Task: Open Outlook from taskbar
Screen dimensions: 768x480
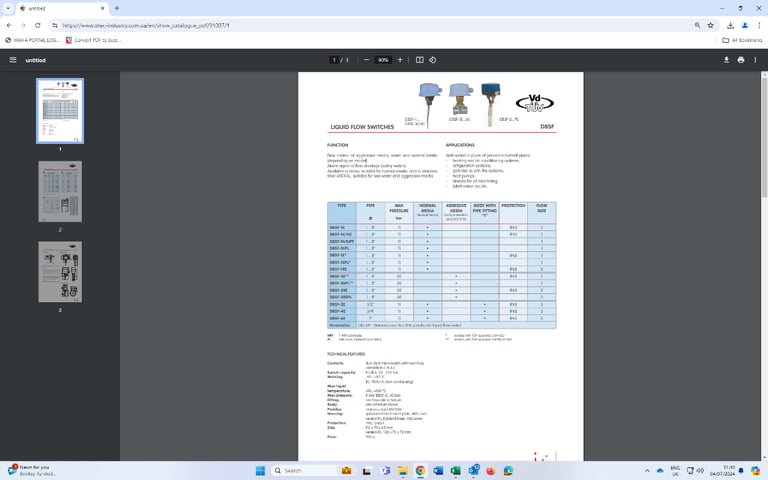Action: 474,470
